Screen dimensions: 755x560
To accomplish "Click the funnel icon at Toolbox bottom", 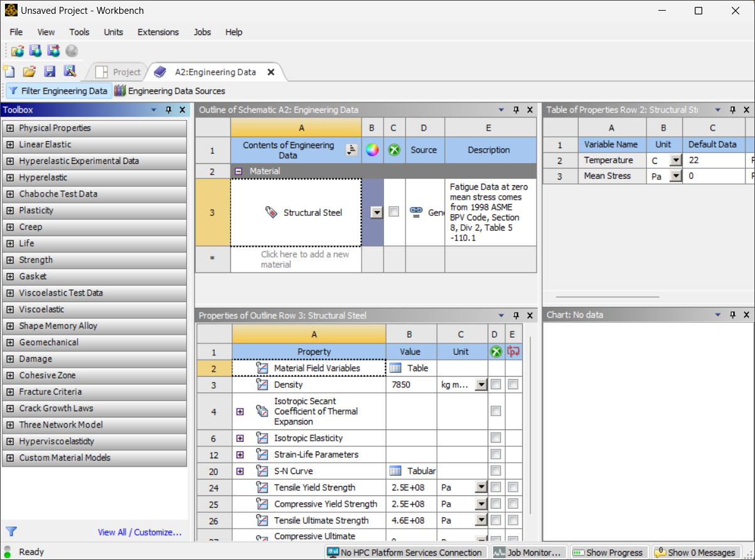I will pyautogui.click(x=11, y=531).
